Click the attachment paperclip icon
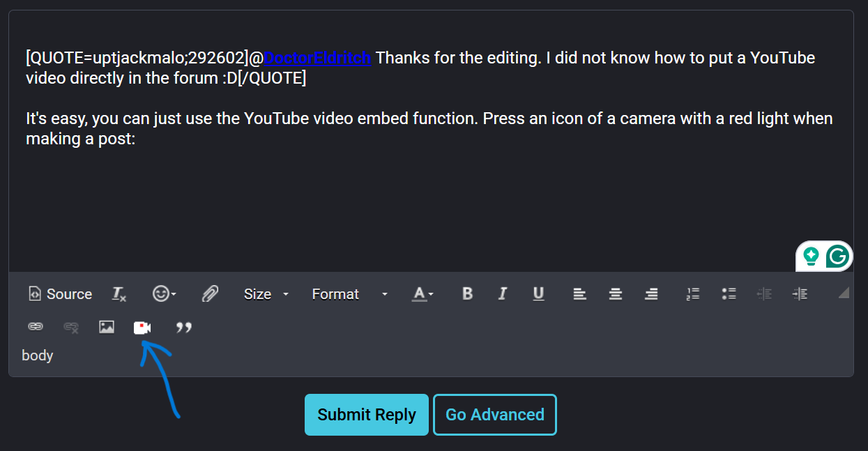868x451 pixels. (209, 293)
